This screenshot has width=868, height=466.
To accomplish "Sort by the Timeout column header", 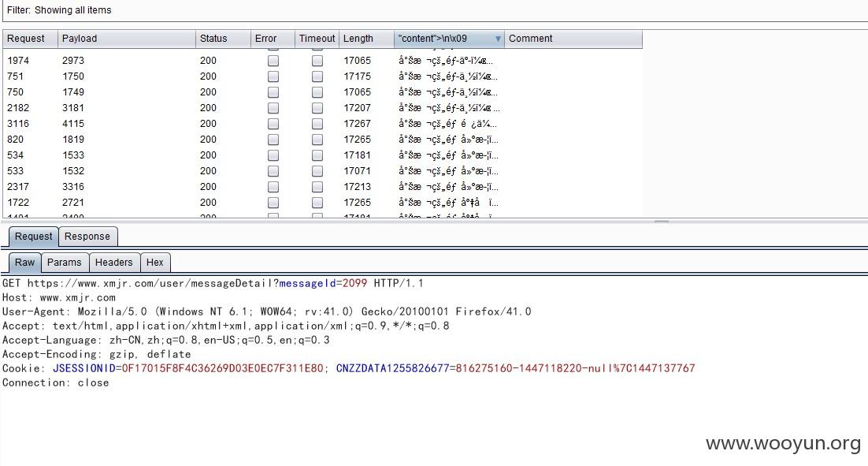I will coord(317,39).
